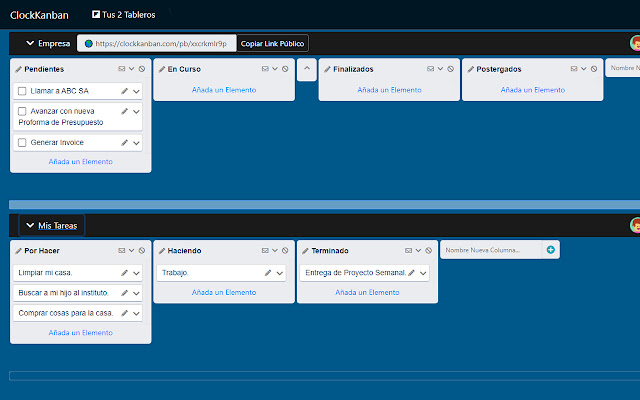Screen dimensions: 640x400
Task: Check the Generar Invoice checkbox
Action: click(22, 142)
